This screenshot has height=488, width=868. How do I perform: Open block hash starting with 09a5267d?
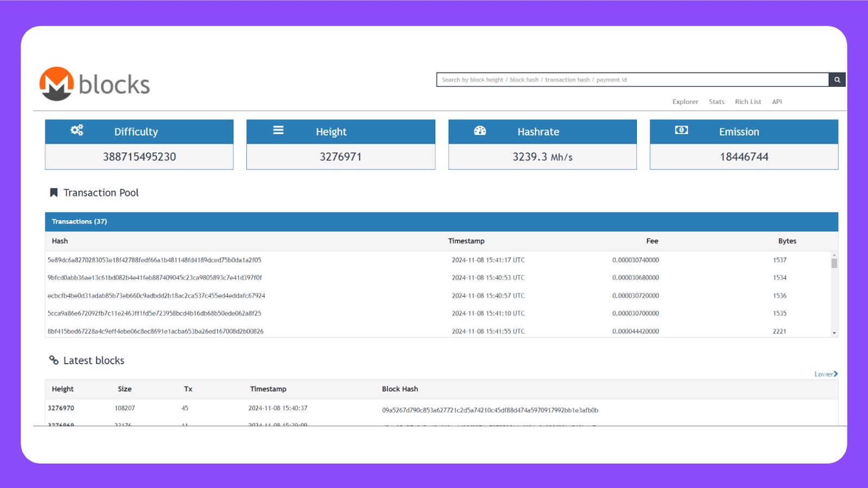pyautogui.click(x=489, y=410)
